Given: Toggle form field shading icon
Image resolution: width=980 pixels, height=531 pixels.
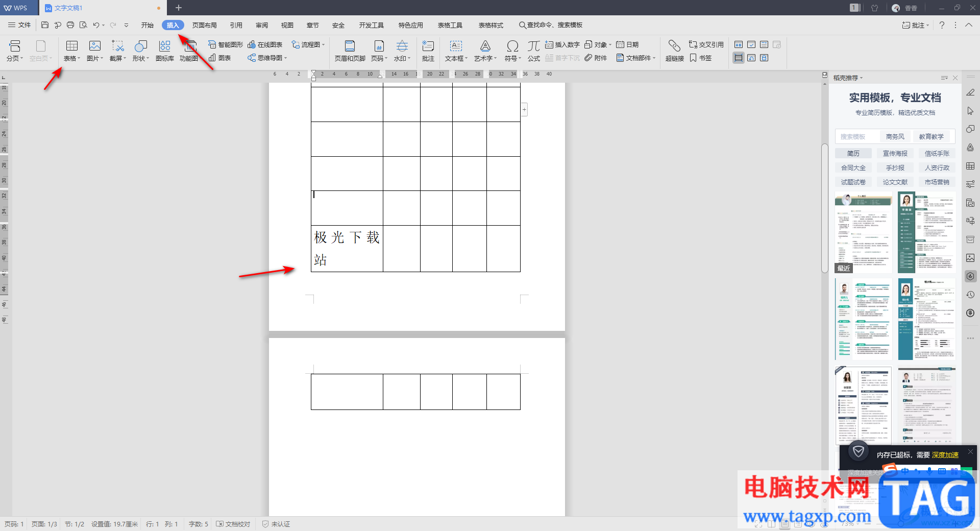Looking at the screenshot, I should tap(739, 58).
